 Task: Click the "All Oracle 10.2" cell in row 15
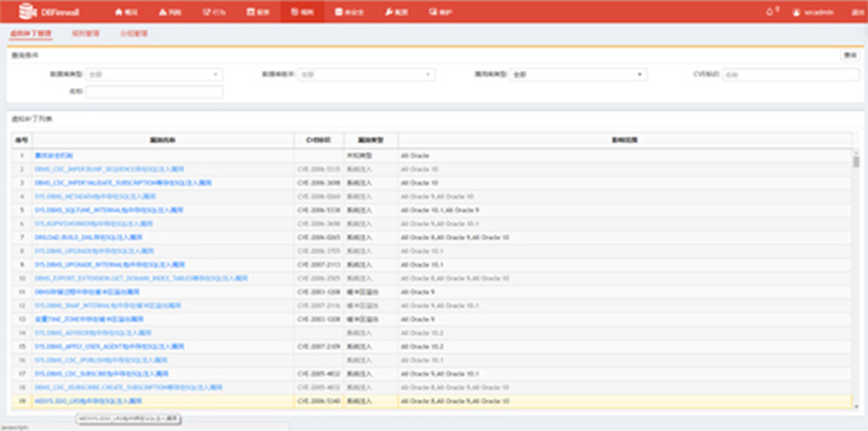[625, 346]
